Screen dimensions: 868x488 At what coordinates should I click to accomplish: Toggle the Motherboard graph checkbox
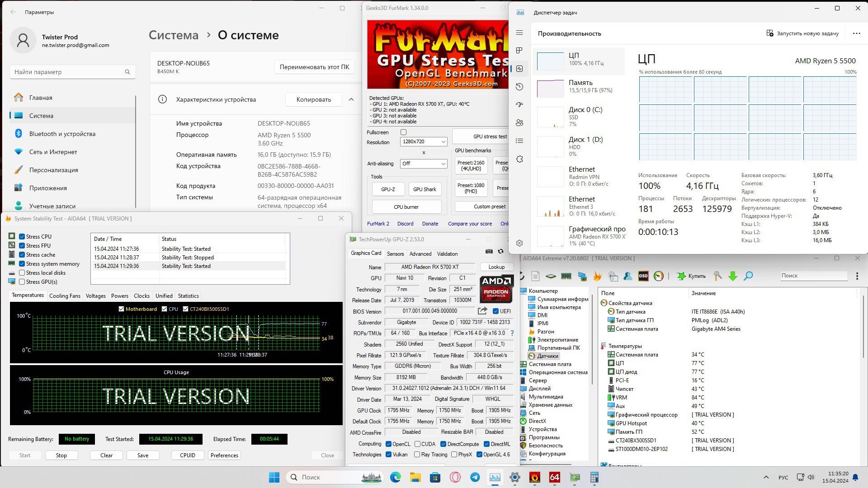pos(121,309)
